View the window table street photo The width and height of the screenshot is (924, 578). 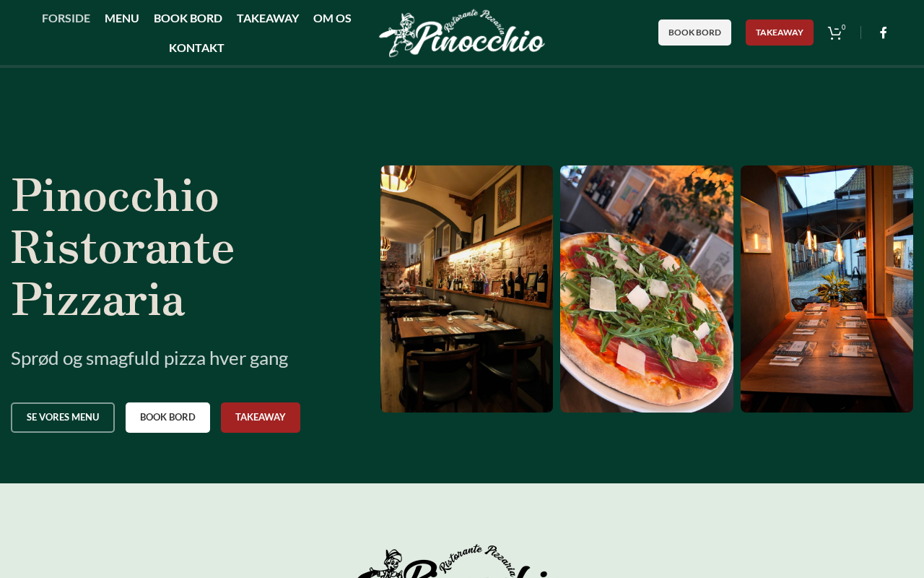(x=827, y=289)
